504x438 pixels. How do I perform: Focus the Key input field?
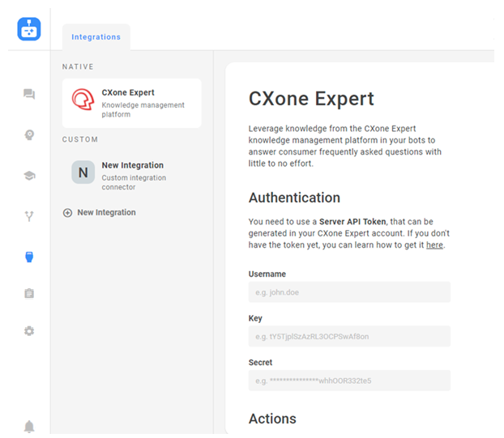349,336
